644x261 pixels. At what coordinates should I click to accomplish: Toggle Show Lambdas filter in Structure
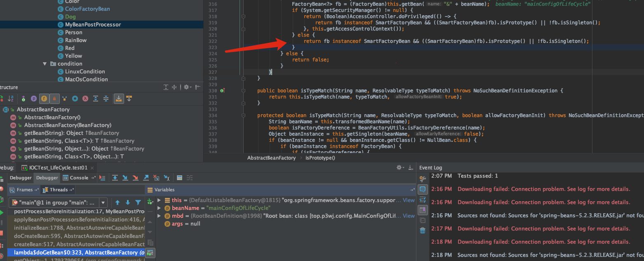pyautogui.click(x=85, y=99)
